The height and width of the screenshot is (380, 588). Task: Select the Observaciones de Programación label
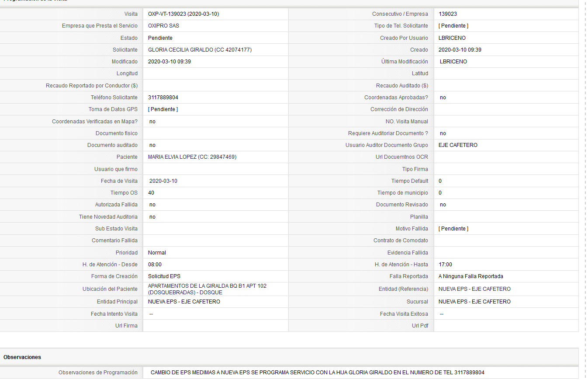[x=98, y=373]
